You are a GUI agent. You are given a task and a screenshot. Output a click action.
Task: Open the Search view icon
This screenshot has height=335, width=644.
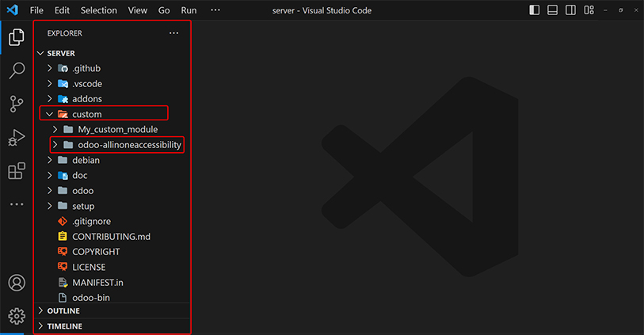17,70
